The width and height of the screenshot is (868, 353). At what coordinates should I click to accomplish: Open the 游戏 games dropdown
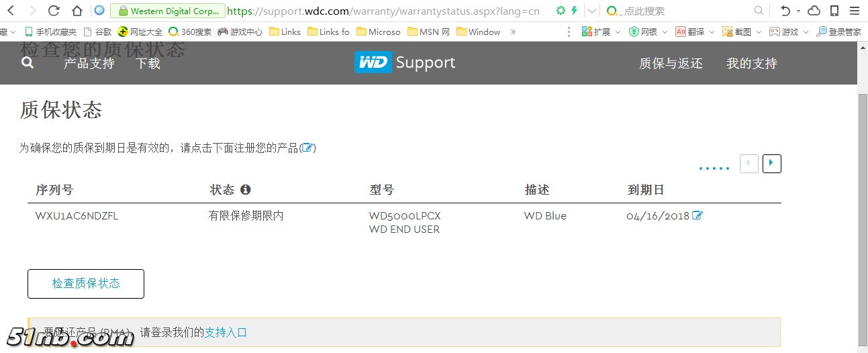click(x=789, y=32)
